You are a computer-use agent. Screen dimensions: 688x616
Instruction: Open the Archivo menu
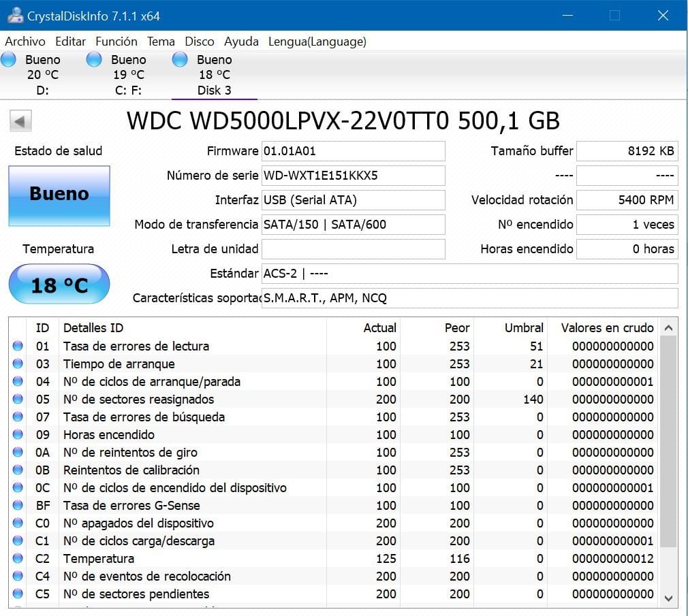pyautogui.click(x=25, y=42)
